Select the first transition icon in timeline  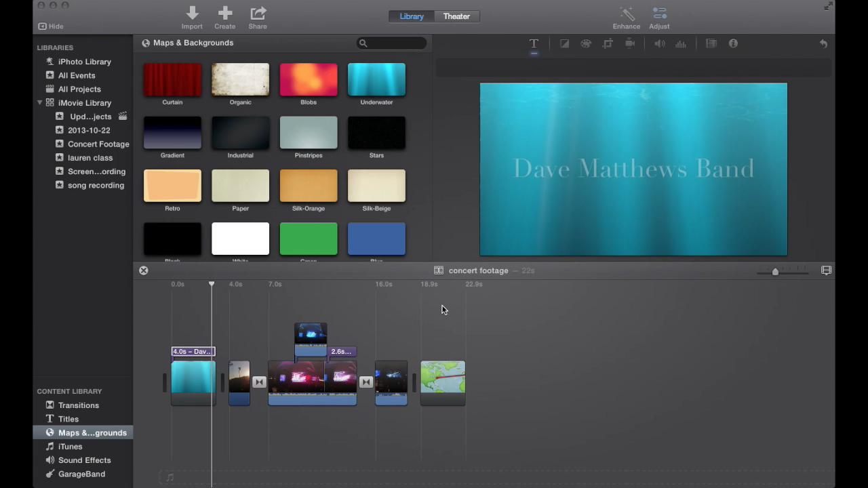pyautogui.click(x=258, y=382)
